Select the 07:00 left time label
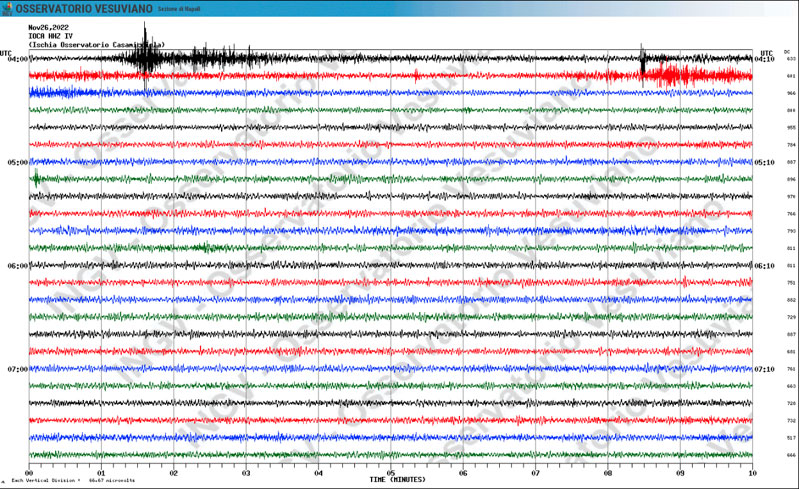800x490 pixels. [x=17, y=369]
